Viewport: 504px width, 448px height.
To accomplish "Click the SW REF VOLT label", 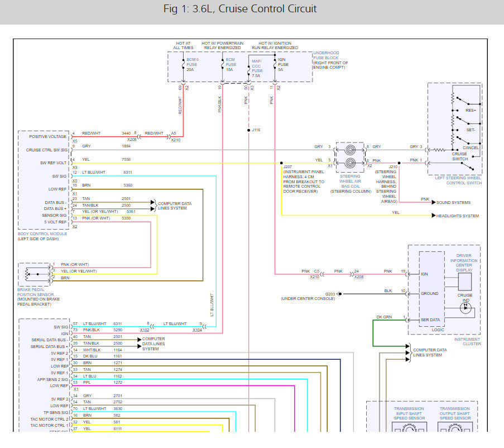I will (53, 163).
